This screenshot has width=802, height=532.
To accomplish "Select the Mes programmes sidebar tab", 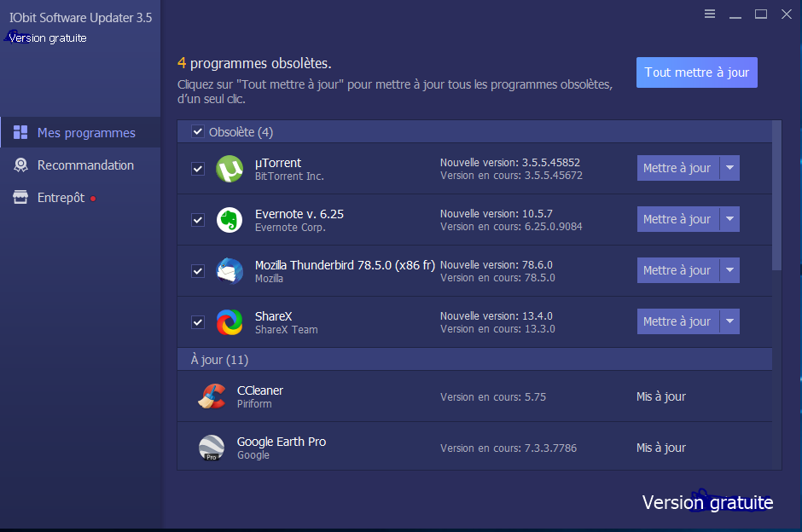I will [85, 133].
